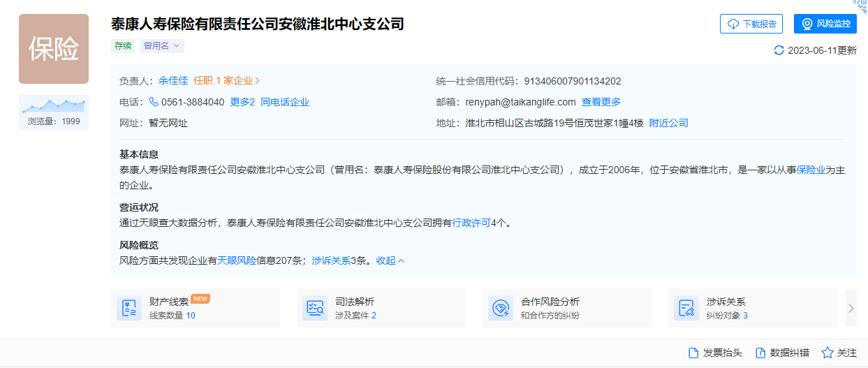This screenshot has width=868, height=368.
Task: Click the 合作风险分析 card icon
Action: pos(501,308)
